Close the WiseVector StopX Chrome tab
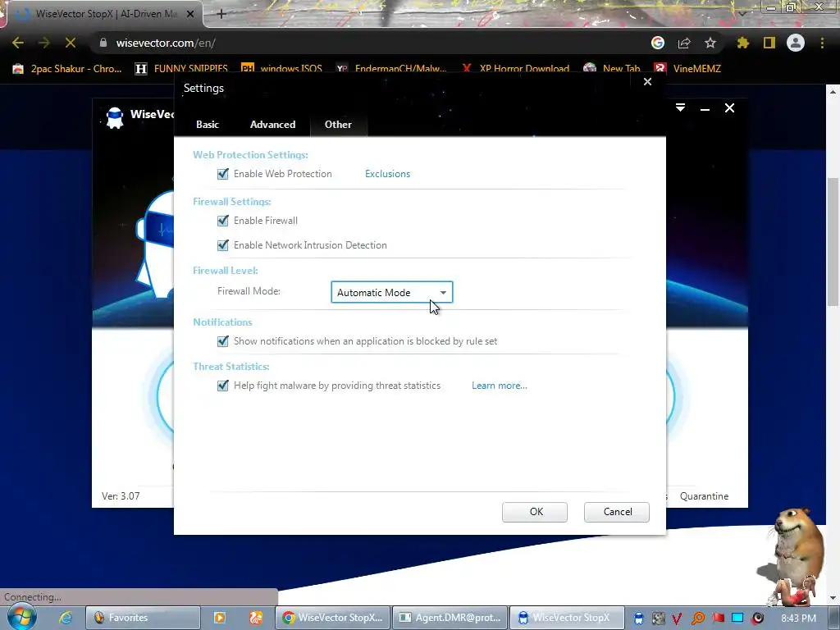Screen dimensions: 840x630 point(190,14)
